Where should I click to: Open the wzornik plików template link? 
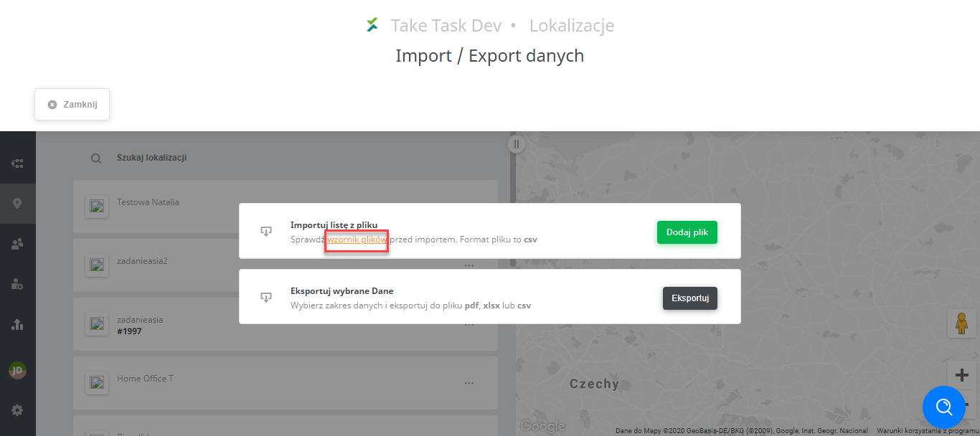357,240
